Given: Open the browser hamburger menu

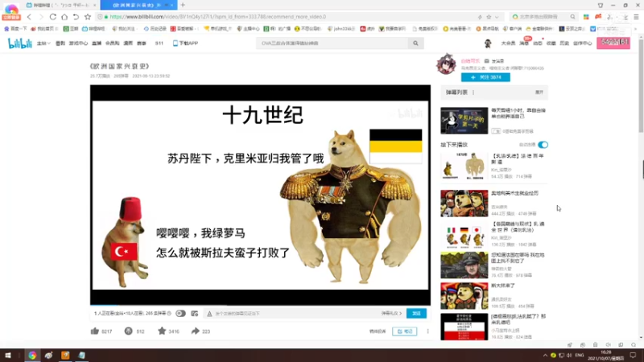Looking at the screenshot, I should pyautogui.click(x=636, y=17).
